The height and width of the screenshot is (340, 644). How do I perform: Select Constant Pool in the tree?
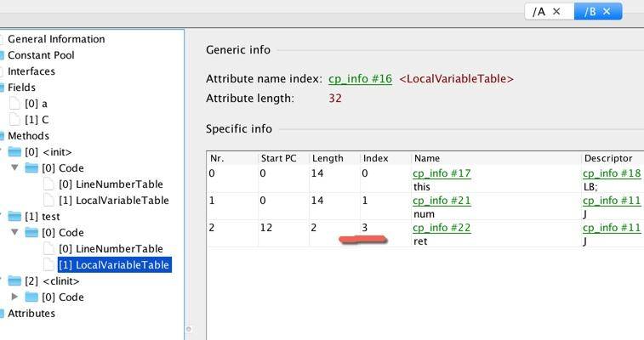click(41, 55)
